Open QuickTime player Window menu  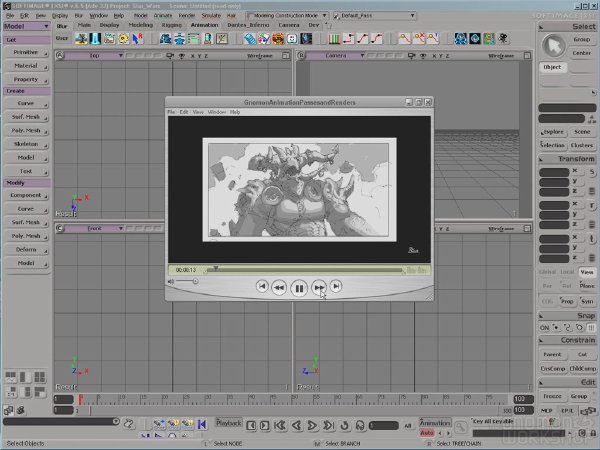(217, 112)
